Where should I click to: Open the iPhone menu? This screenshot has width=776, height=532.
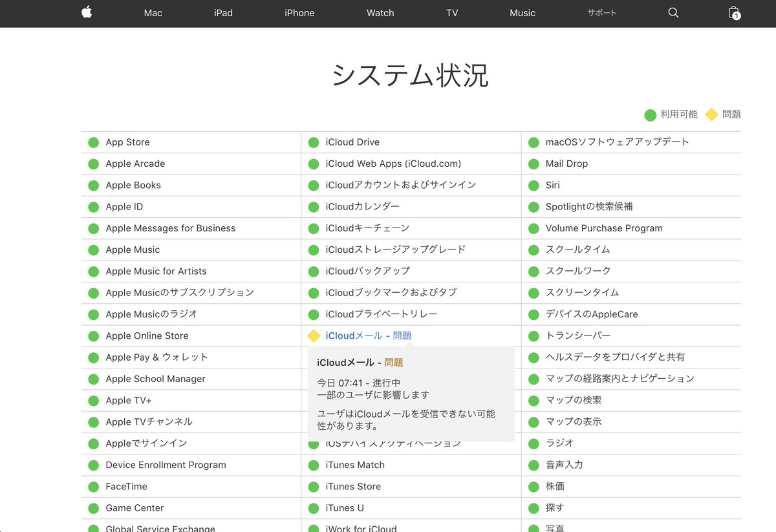tap(299, 13)
